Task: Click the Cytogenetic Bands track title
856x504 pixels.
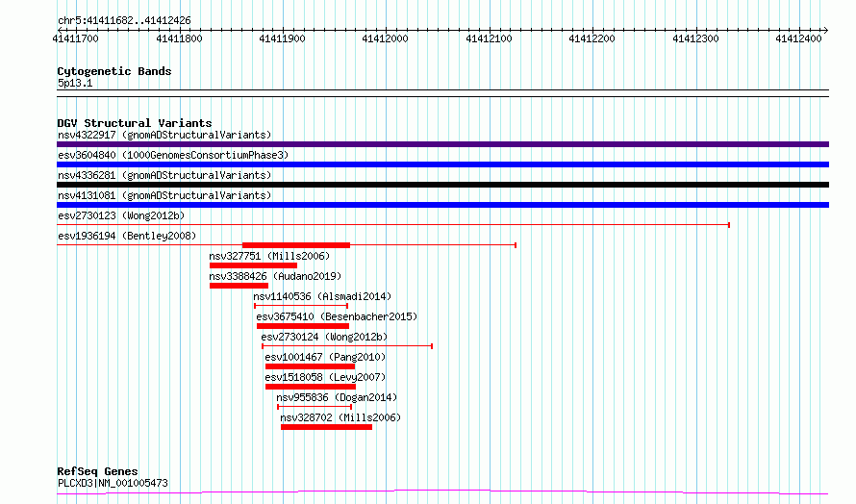Action: [114, 71]
